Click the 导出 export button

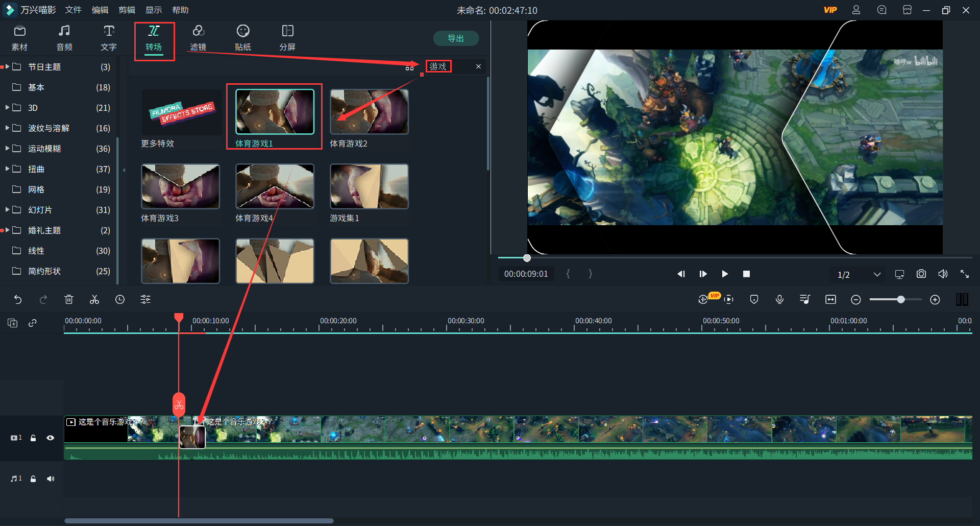[x=456, y=38]
